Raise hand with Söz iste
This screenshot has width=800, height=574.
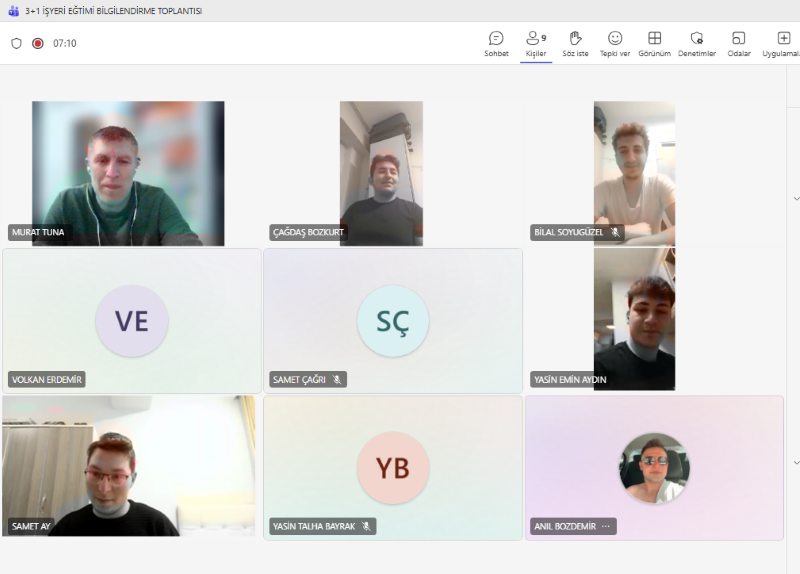(575, 43)
